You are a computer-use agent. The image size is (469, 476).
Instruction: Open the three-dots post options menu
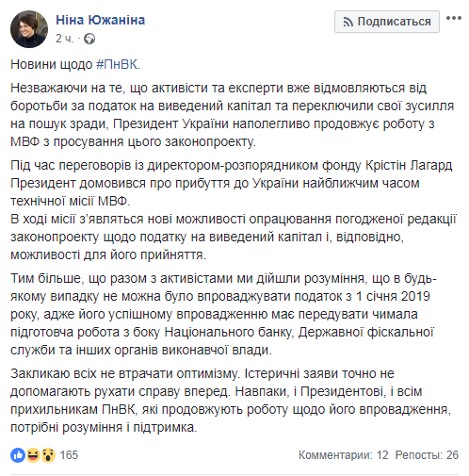pyautogui.click(x=454, y=18)
